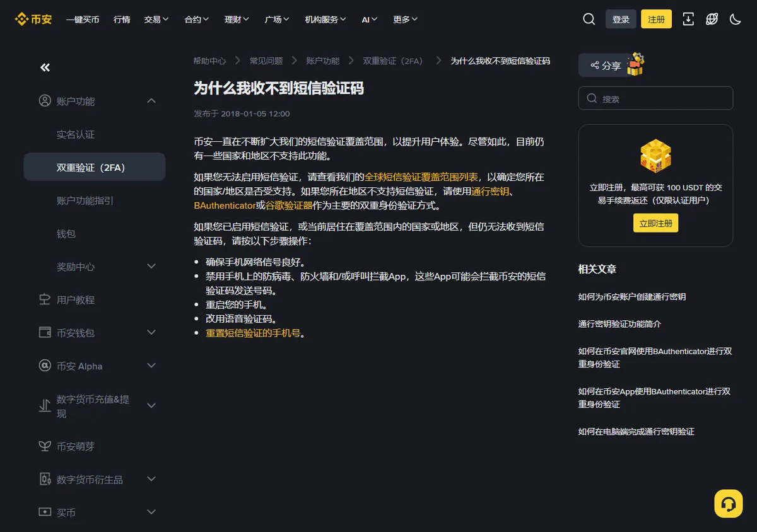Open the 交易 dropdown menu
Screen dimensions: 757x532
(156, 19)
